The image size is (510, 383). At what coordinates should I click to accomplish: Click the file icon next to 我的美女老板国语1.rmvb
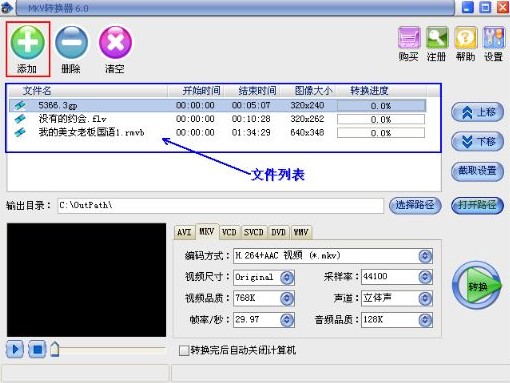pos(20,132)
